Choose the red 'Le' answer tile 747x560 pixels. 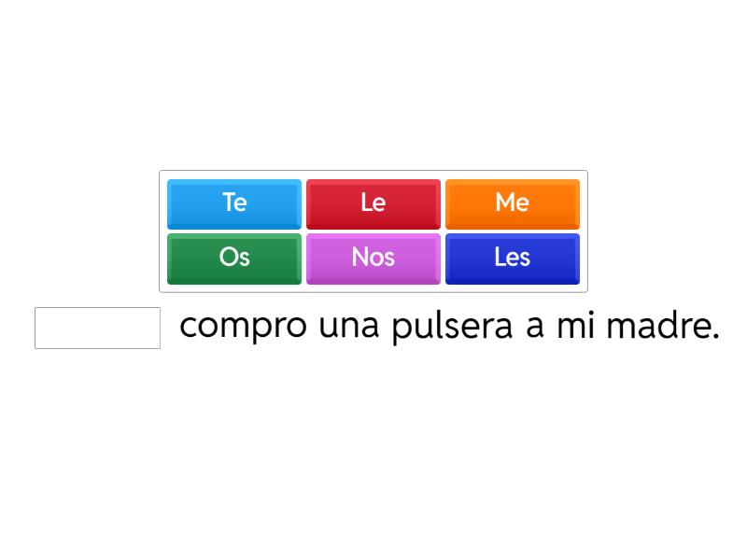[373, 203]
